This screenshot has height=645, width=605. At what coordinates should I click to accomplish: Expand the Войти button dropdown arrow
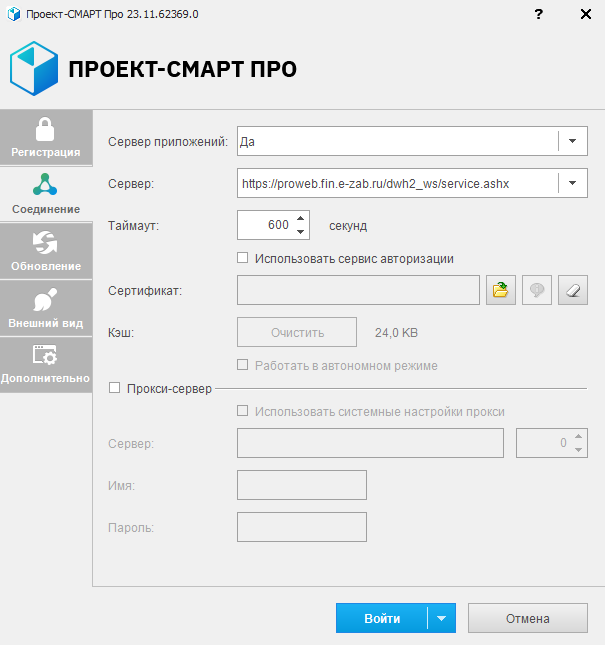pos(442,618)
